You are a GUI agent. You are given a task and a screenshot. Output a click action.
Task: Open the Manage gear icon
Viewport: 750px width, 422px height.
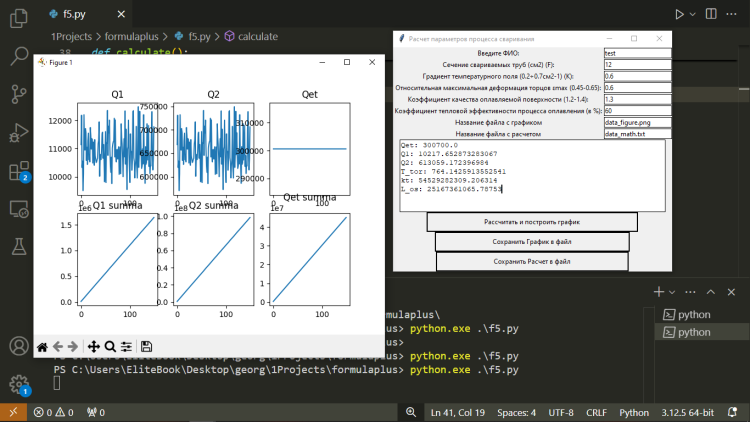tap(18, 383)
